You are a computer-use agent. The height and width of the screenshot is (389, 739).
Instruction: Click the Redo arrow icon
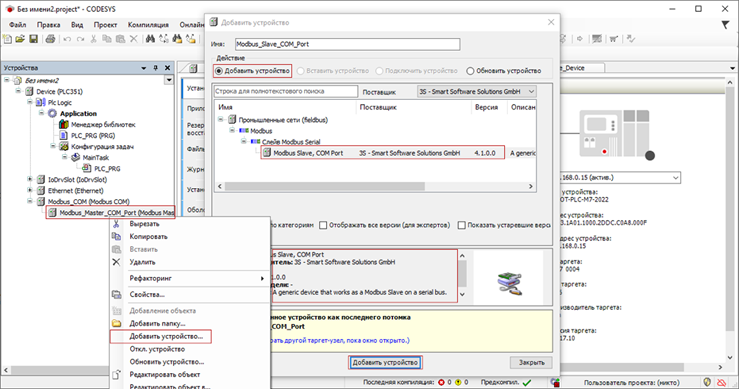81,39
